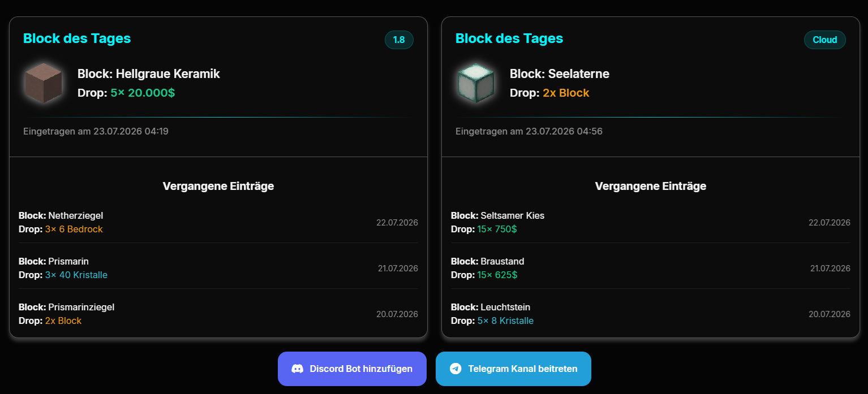Add the Discord Bot via button
868x394 pixels.
(x=352, y=369)
